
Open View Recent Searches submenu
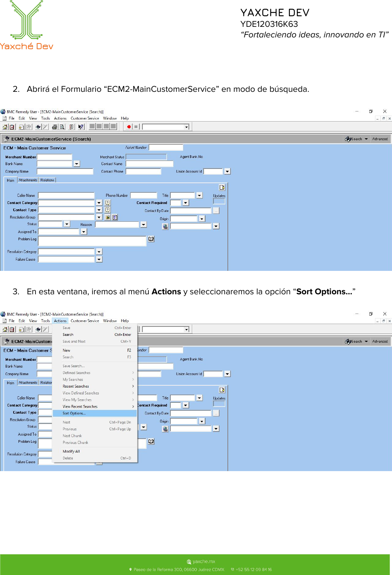click(x=94, y=407)
